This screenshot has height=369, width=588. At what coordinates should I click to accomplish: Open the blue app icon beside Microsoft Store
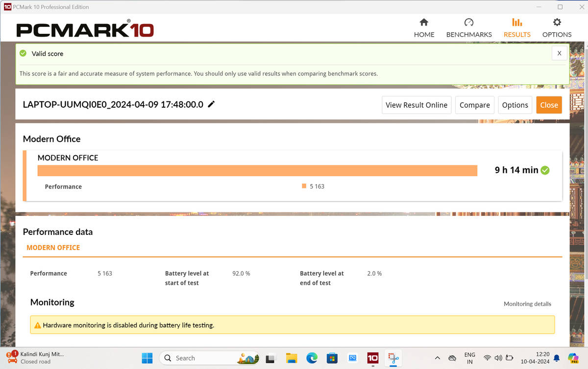tap(352, 358)
